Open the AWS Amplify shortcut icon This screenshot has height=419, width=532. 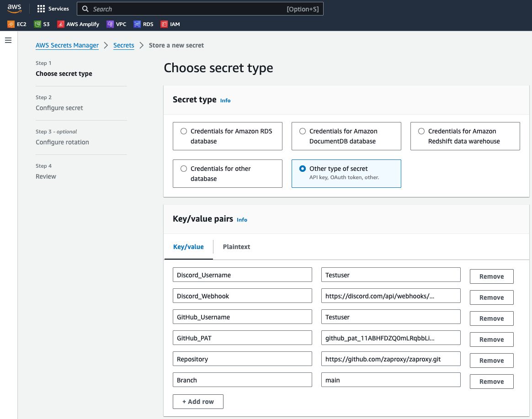point(61,24)
